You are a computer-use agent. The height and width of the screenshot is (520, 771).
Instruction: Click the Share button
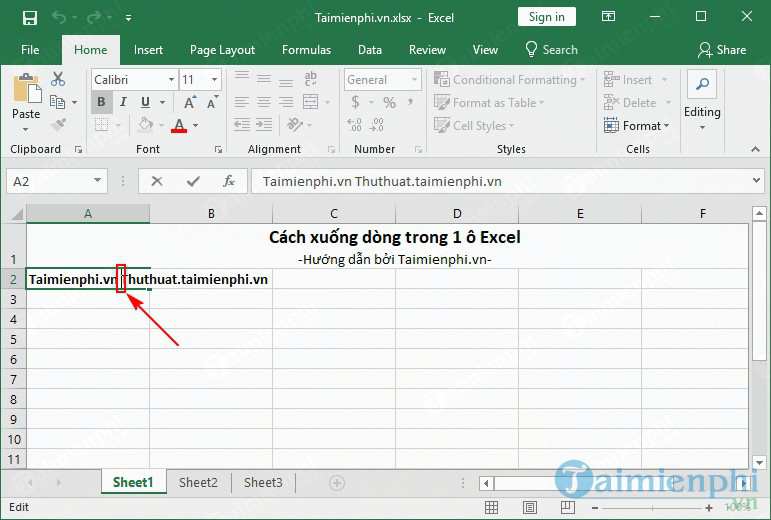click(722, 50)
